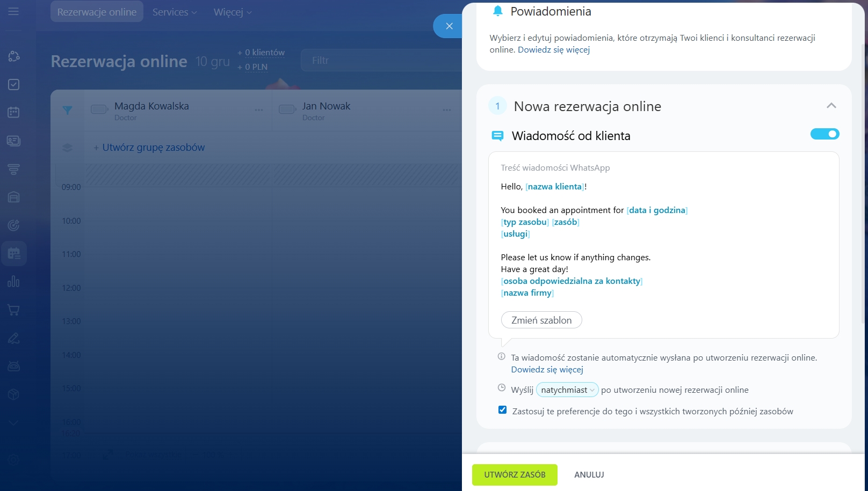
Task: Open the three-dot menu for Magda Kowalska
Action: tap(259, 110)
